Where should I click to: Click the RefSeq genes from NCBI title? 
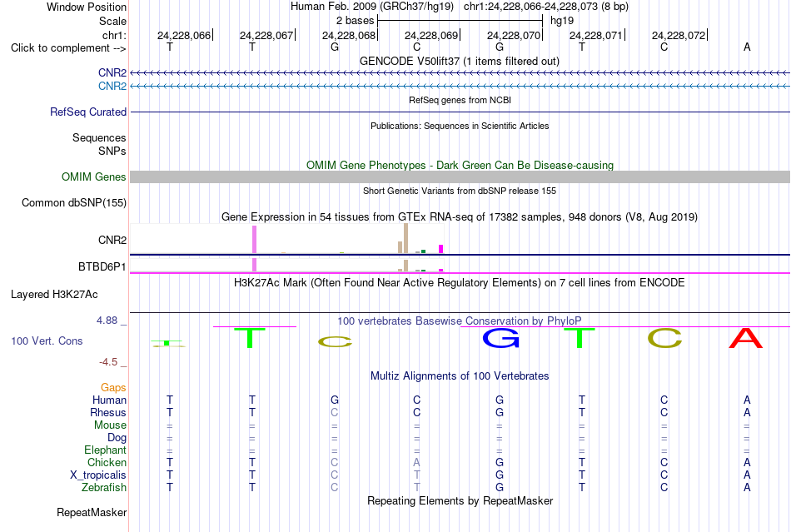click(460, 100)
